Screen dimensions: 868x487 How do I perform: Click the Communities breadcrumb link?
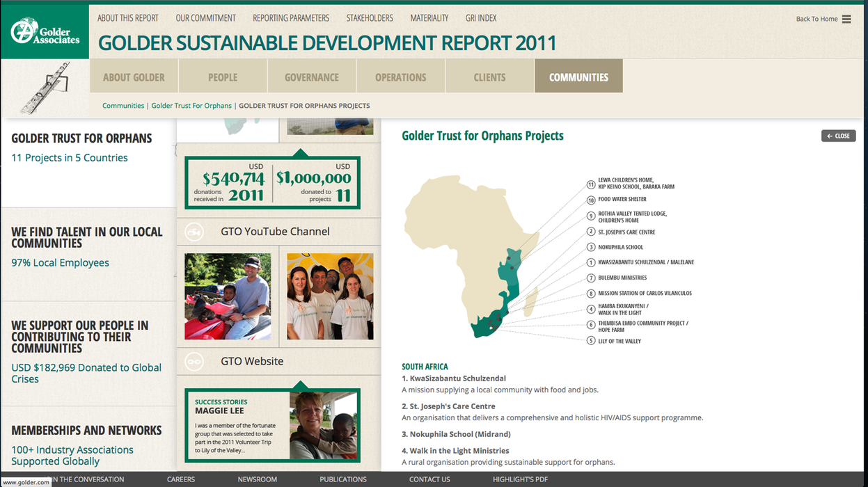tap(123, 106)
